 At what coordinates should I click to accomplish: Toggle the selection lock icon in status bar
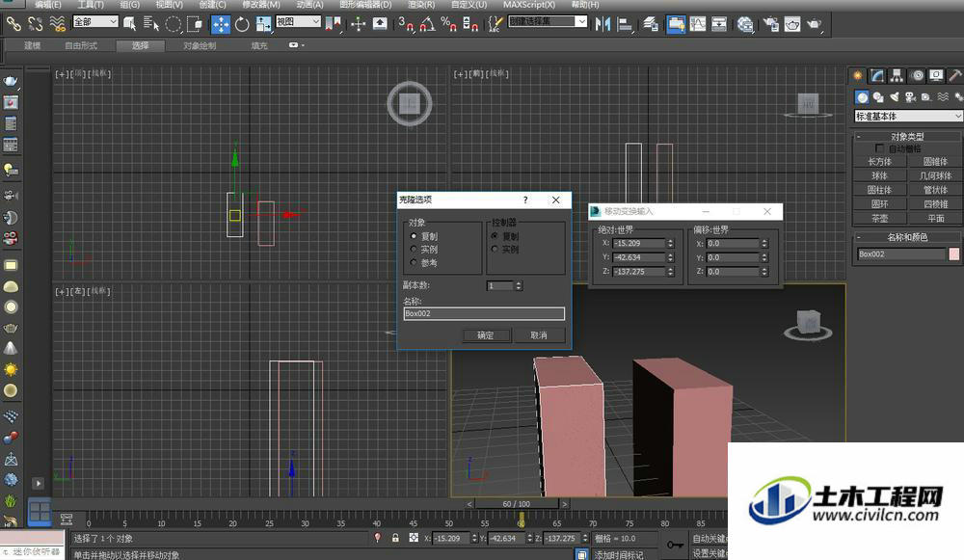pos(395,538)
